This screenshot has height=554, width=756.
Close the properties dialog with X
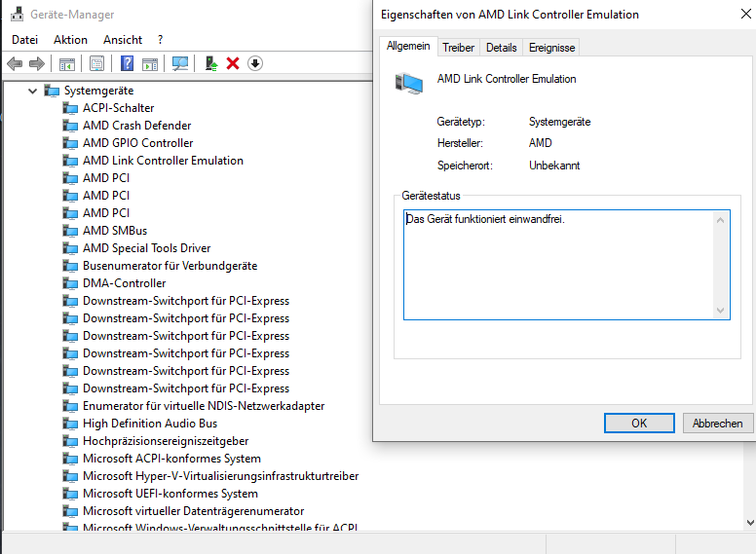pyautogui.click(x=745, y=14)
